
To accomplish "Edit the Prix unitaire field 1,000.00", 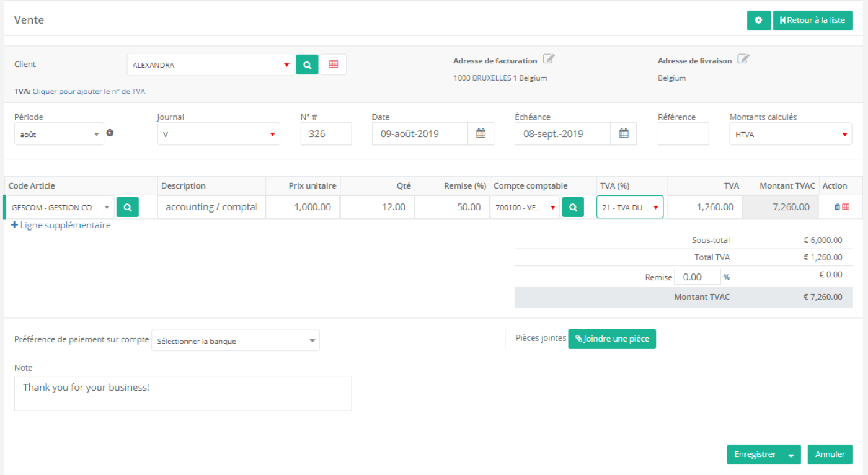I will tap(303, 207).
